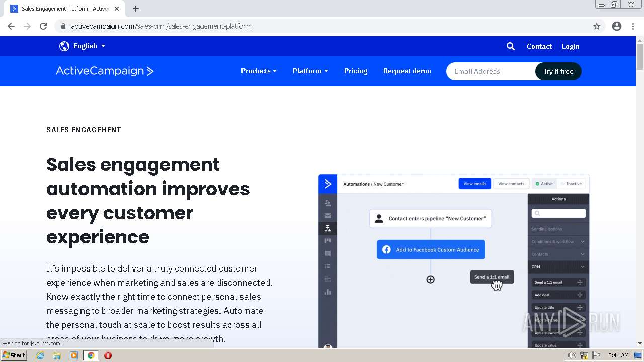The height and width of the screenshot is (362, 644).
Task: Open File Explorer folder from taskbar
Action: pos(57,355)
